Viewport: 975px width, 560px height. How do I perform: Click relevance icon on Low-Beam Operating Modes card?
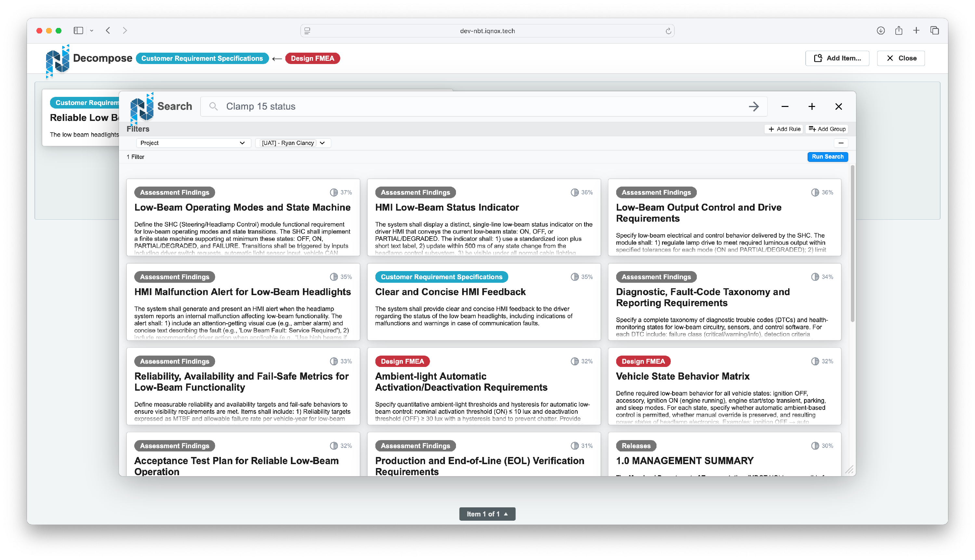pyautogui.click(x=333, y=192)
